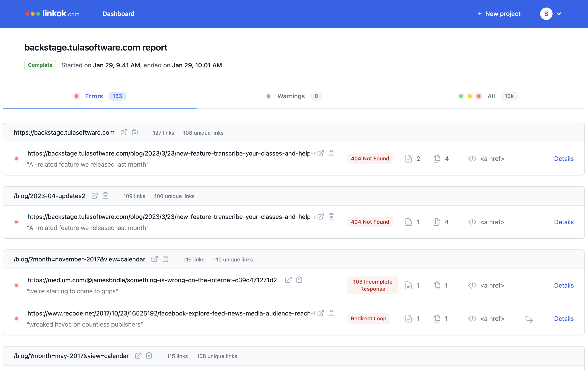
Task: Copy the november-2017 calendar page path
Action: (x=165, y=259)
